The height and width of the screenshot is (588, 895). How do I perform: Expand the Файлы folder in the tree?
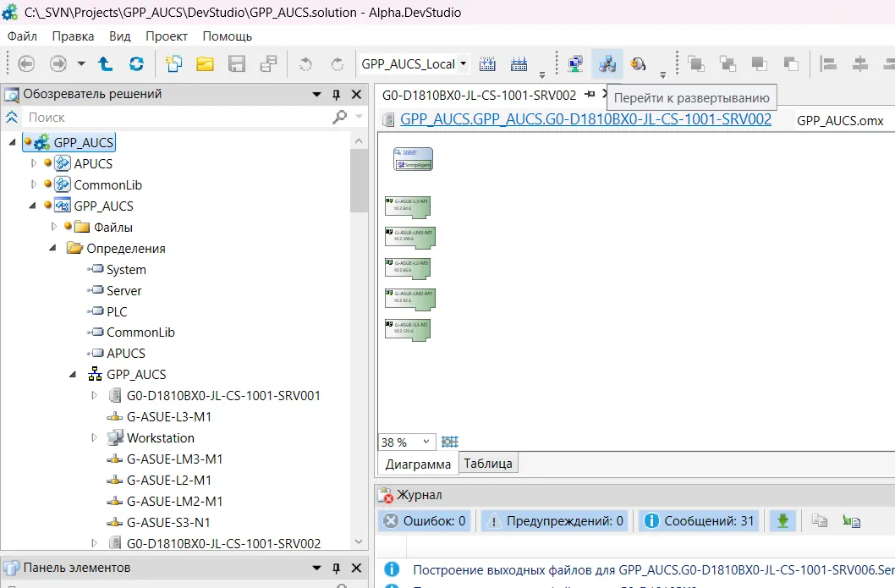pos(53,227)
